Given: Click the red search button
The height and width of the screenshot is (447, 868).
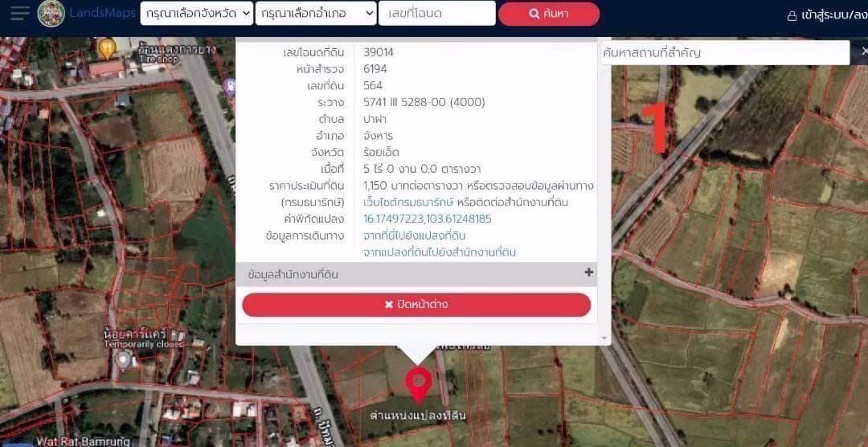Looking at the screenshot, I should pos(549,14).
